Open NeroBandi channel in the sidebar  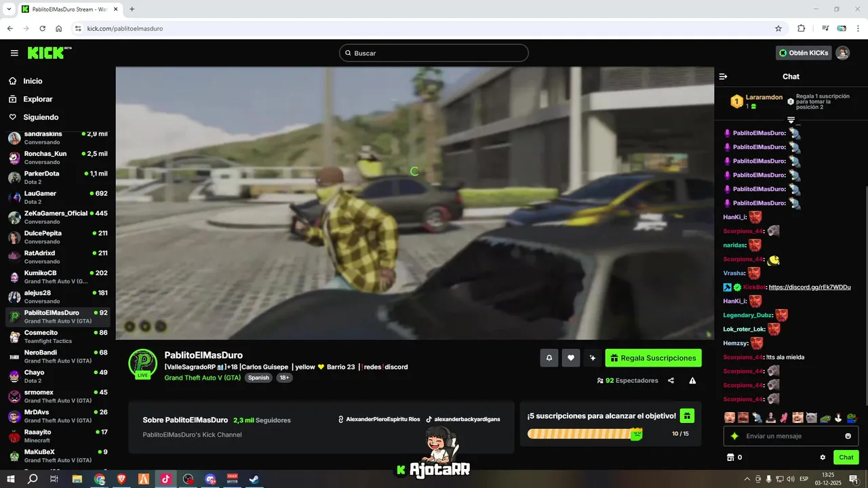tap(58, 357)
